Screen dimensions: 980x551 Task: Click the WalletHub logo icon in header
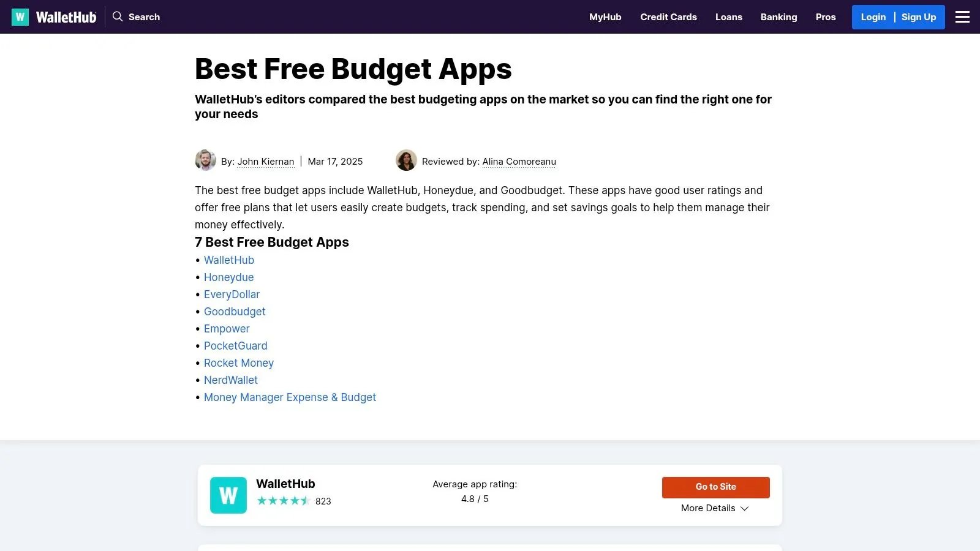[x=20, y=17]
